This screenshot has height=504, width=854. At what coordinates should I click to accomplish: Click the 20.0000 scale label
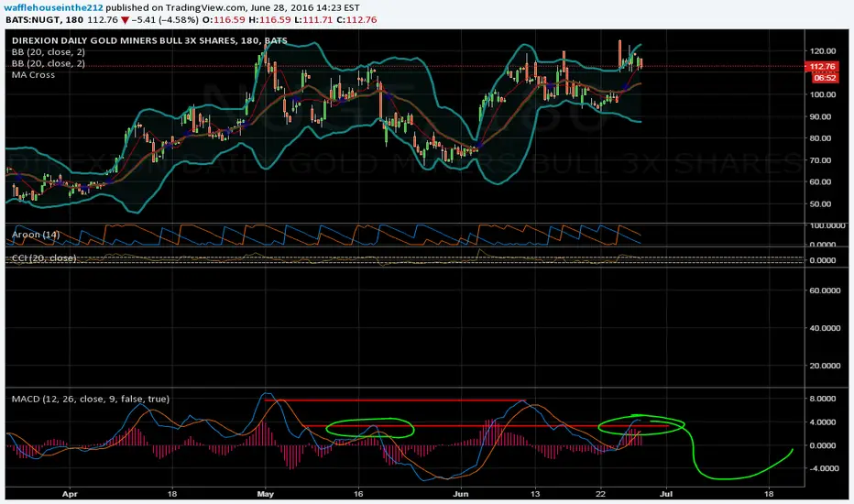[x=825, y=366]
